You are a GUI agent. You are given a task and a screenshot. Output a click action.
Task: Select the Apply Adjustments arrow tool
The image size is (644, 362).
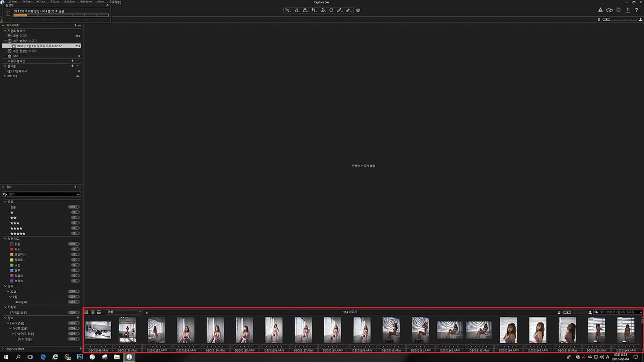tap(348, 10)
